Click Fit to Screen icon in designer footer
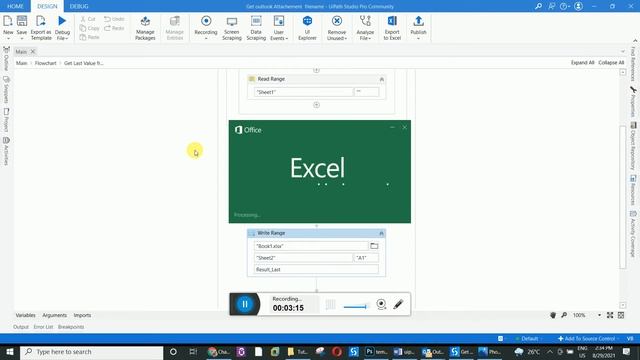 pos(610,315)
